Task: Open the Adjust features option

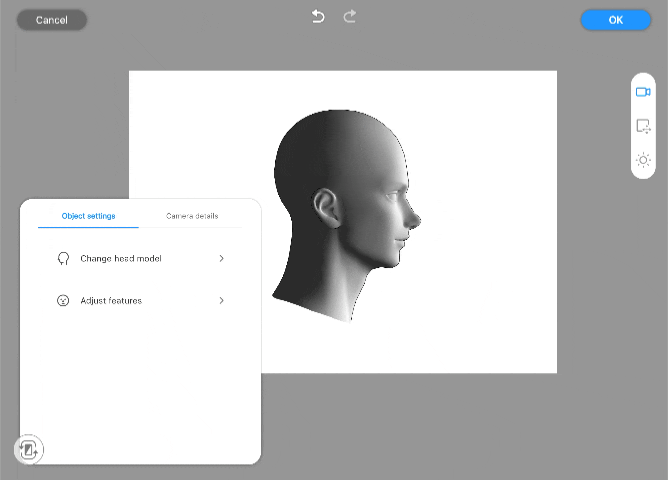Action: pyautogui.click(x=141, y=301)
